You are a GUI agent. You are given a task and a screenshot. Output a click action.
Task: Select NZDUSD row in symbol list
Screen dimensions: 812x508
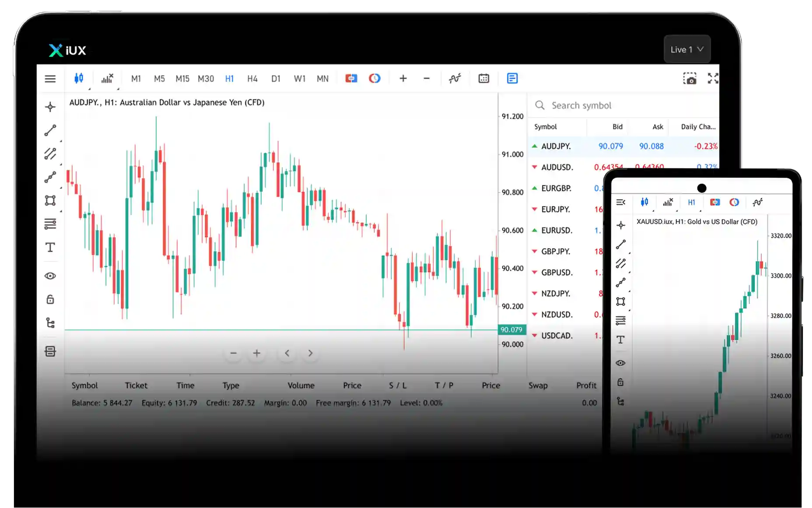tap(566, 314)
